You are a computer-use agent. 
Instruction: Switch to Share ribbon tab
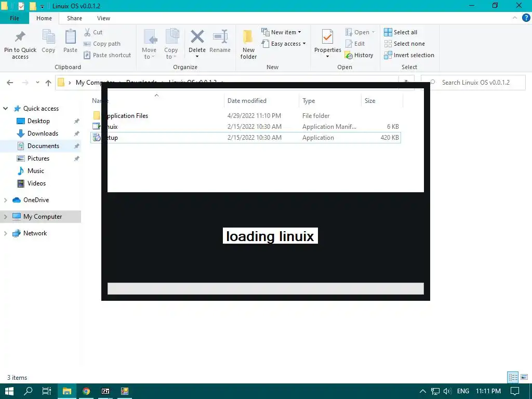[x=74, y=18]
